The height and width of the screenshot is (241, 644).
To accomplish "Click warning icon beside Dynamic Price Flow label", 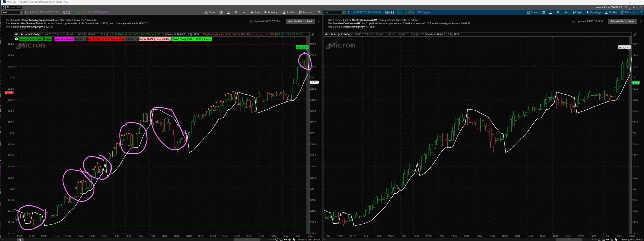I will [16, 39].
